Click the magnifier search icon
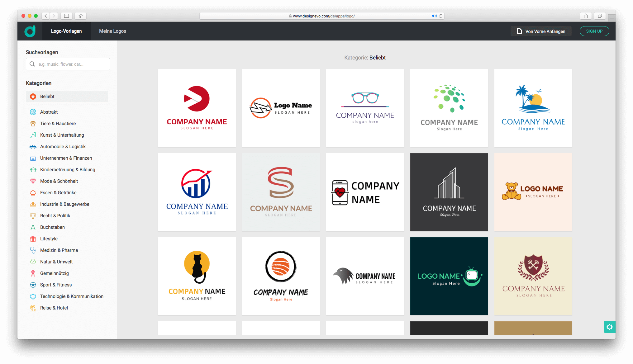The width and height of the screenshot is (633, 364). tap(32, 64)
